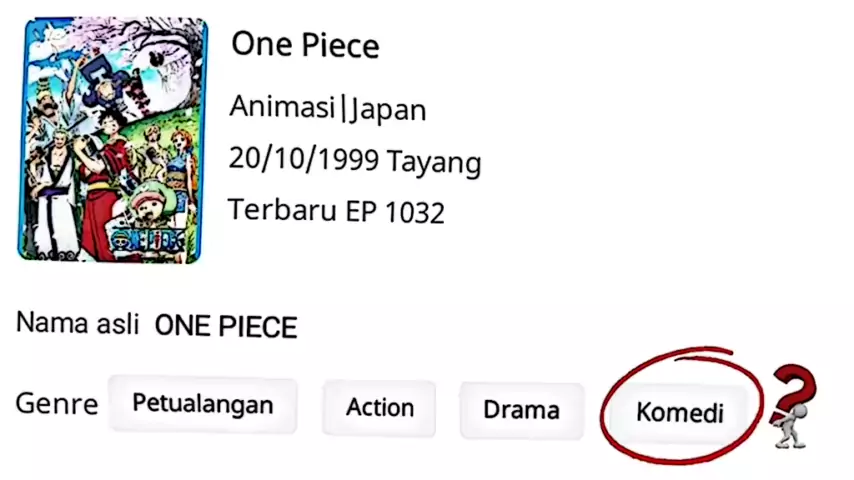Click the "Nama asli" label
The width and height of the screenshot is (854, 480).
[76, 324]
